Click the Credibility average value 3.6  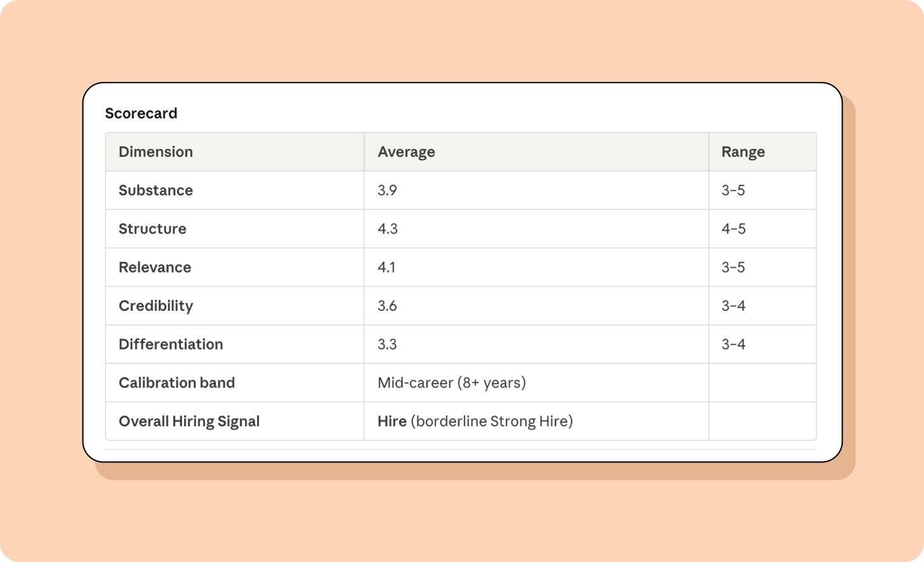click(387, 306)
